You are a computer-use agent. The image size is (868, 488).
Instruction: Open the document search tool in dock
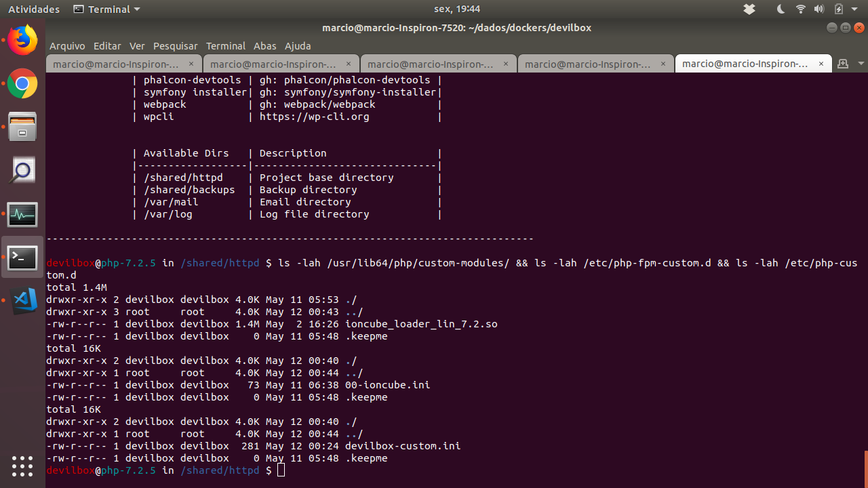(22, 170)
